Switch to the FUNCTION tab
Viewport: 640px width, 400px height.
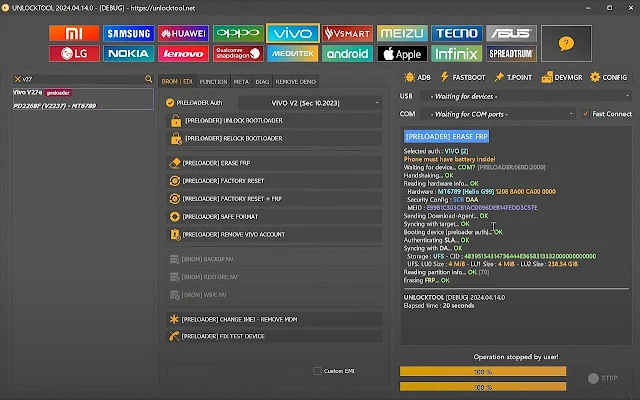pyautogui.click(x=213, y=82)
